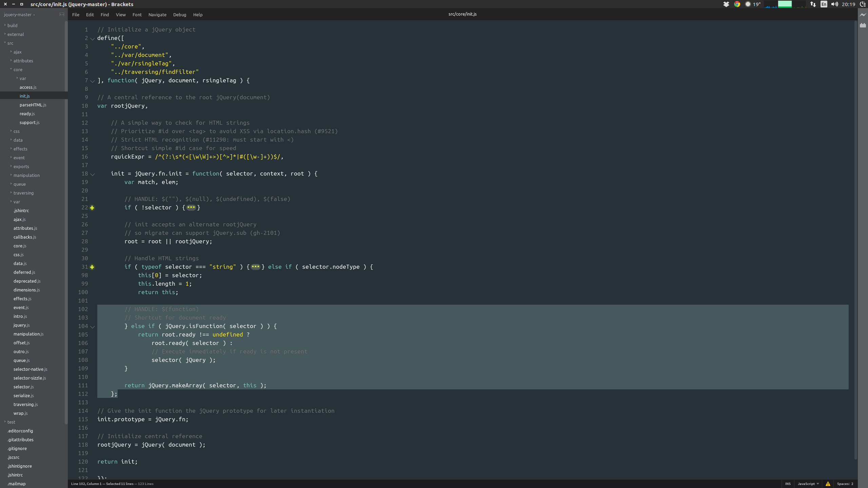Collapse code block at line 18
868x488 pixels.
(93, 174)
